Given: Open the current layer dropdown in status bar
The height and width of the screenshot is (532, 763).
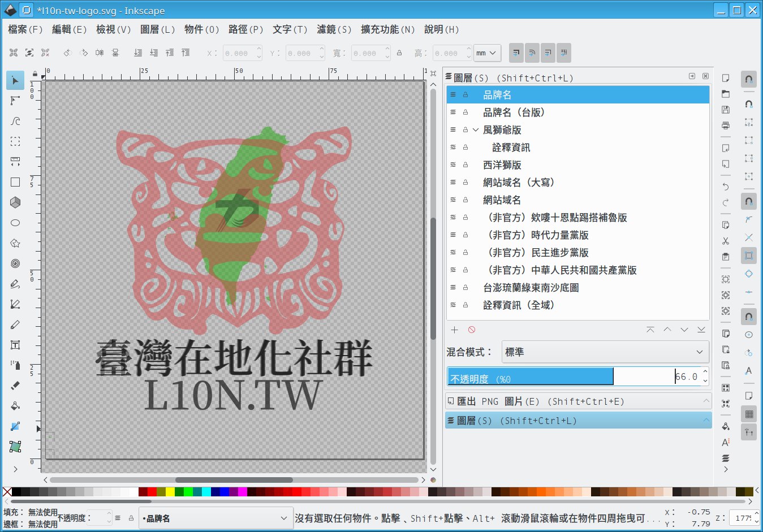Looking at the screenshot, I should tap(215, 518).
